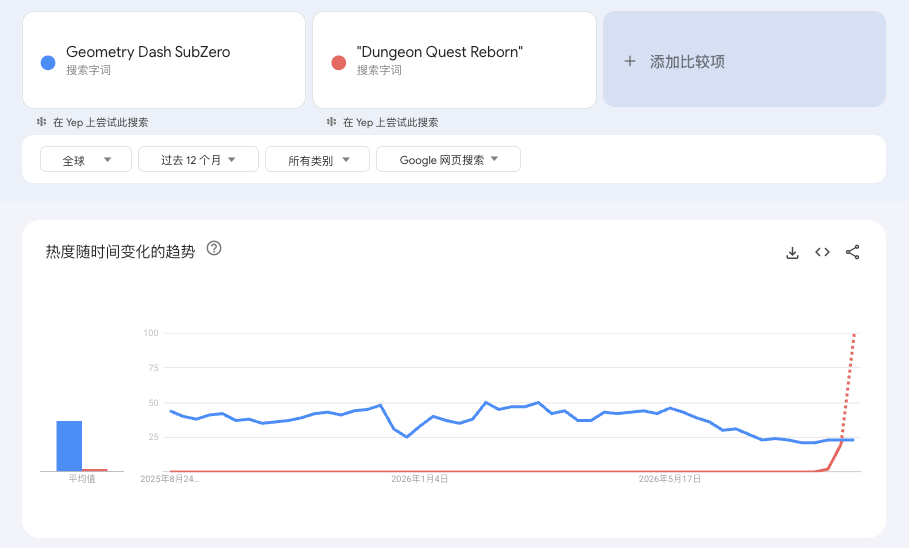Click the plus icon in 添加比较项
This screenshot has height=548, width=909.
(630, 61)
